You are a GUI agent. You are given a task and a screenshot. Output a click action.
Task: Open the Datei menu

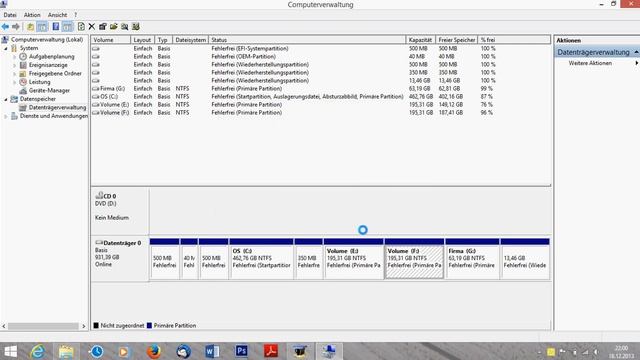click(10, 15)
